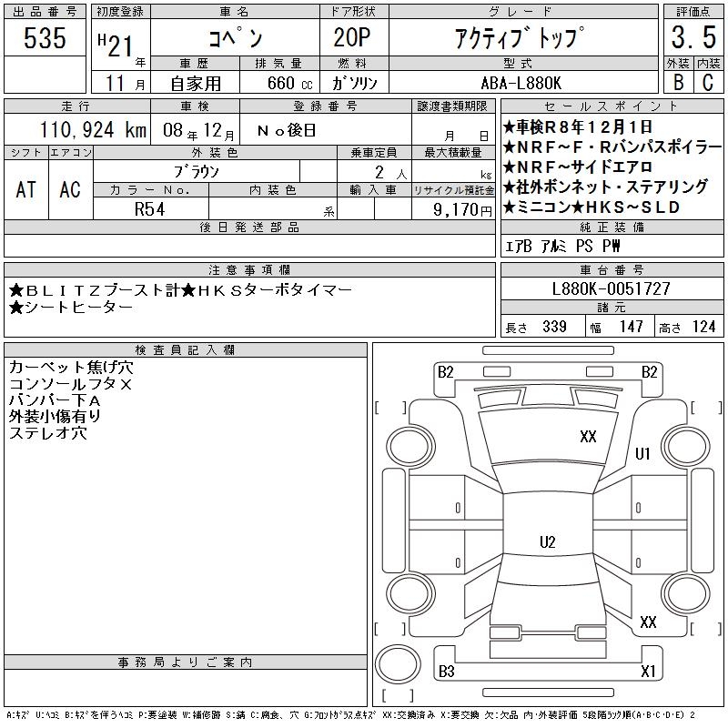Click the U1 mark on the front fender

(642, 454)
